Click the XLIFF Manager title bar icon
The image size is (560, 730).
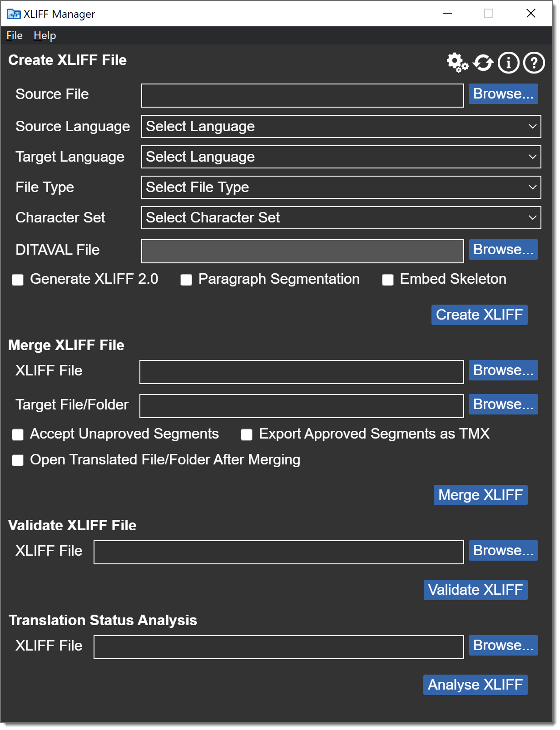point(14,14)
